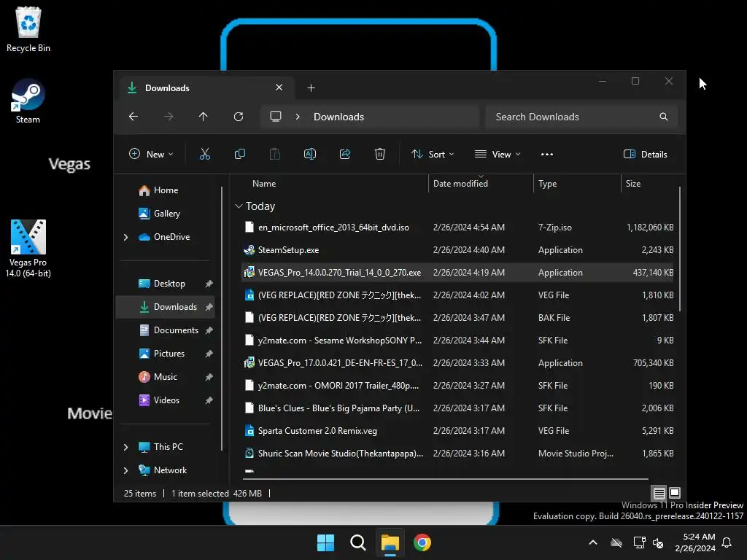Select VEGAS_Pro_17.0.0.421 installer file

(457, 363)
